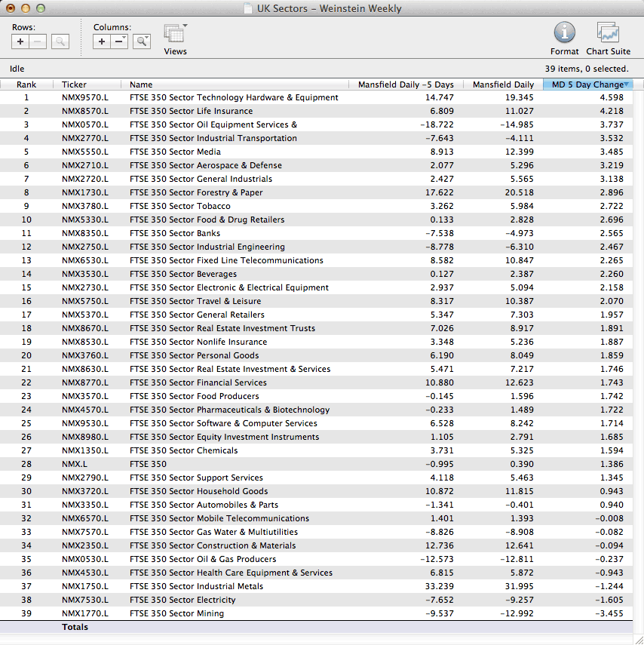Click the add row plus button
The height and width of the screenshot is (645, 644).
20,42
